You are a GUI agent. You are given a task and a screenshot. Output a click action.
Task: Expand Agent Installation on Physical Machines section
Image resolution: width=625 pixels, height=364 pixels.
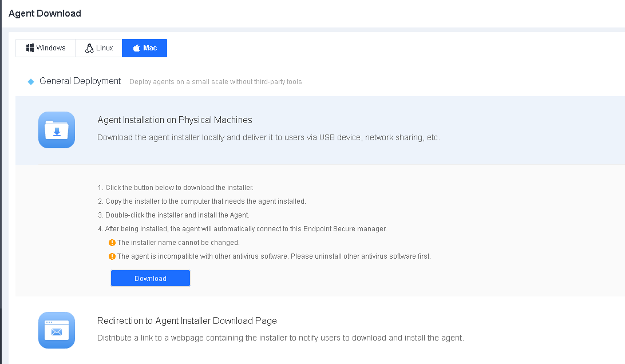pos(175,120)
